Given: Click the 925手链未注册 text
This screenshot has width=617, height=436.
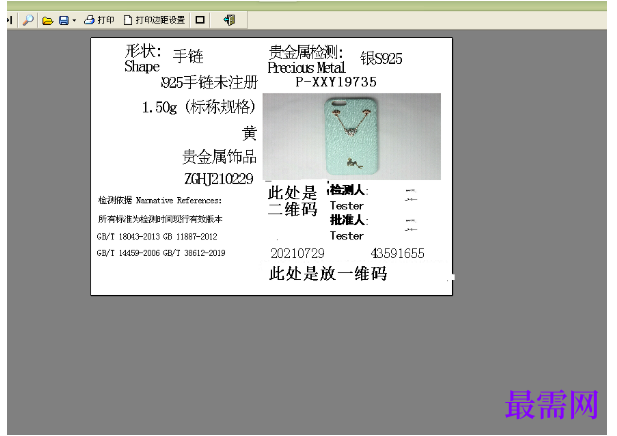Looking at the screenshot, I should click(209, 82).
